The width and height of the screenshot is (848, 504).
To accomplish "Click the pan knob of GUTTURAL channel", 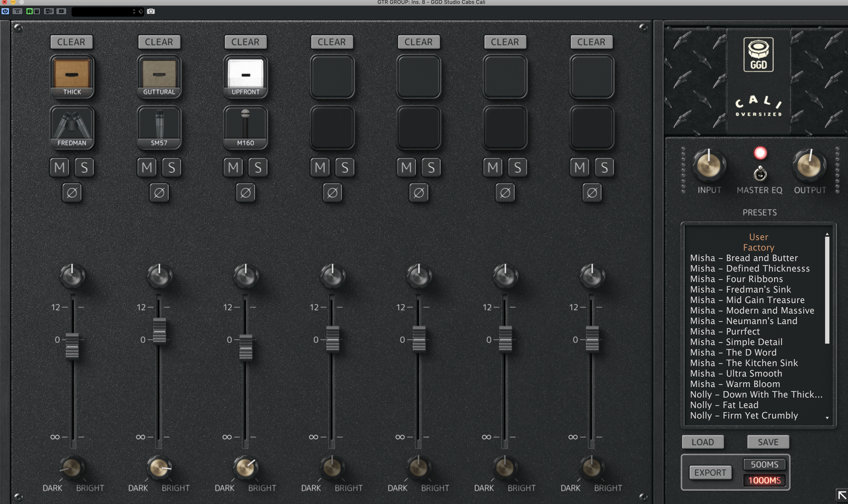I will [159, 276].
